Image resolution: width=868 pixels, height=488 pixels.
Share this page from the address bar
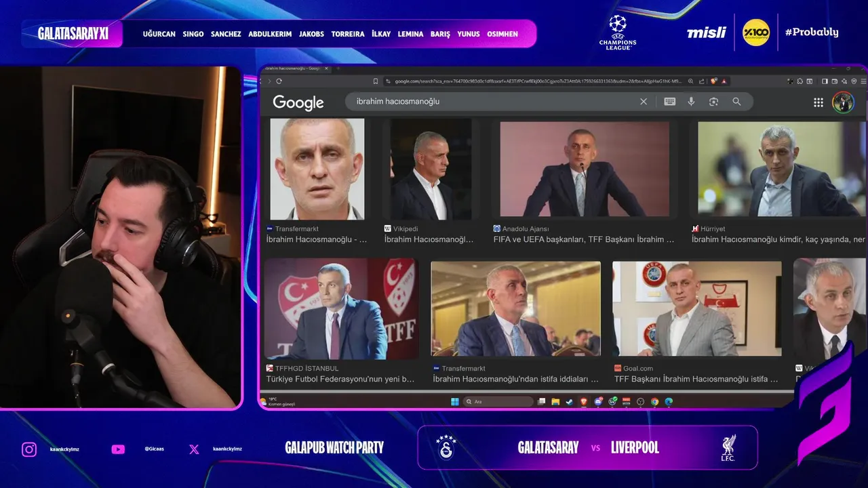click(x=701, y=81)
